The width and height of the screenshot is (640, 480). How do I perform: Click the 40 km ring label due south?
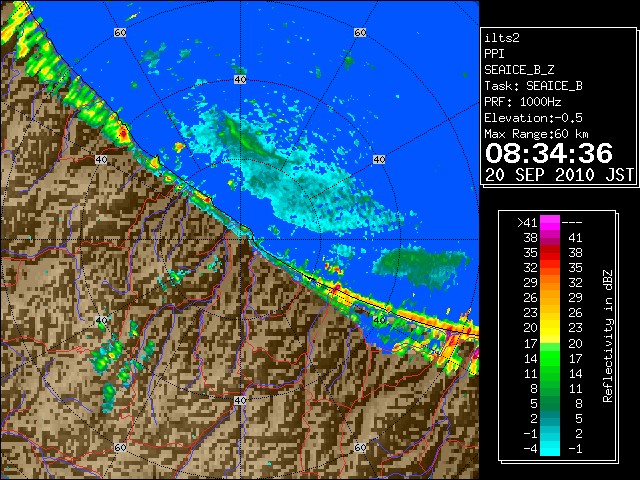coord(240,400)
